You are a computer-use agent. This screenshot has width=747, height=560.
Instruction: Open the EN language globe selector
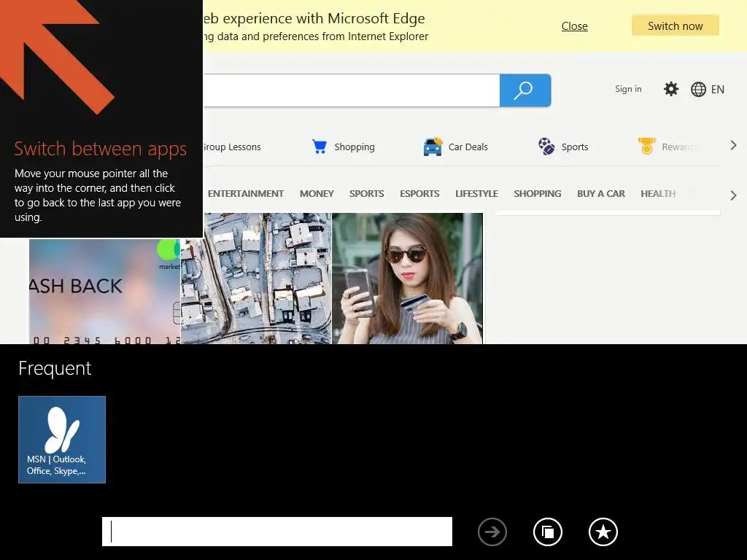(x=708, y=90)
